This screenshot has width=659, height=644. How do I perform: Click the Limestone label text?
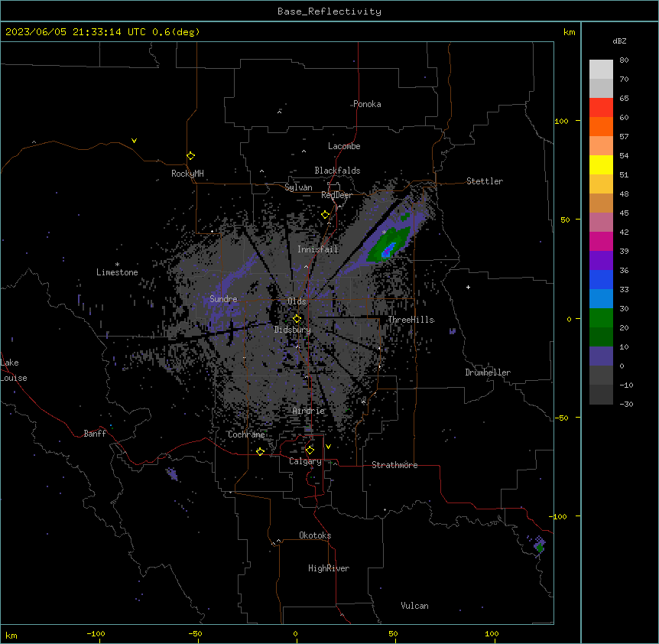click(117, 272)
